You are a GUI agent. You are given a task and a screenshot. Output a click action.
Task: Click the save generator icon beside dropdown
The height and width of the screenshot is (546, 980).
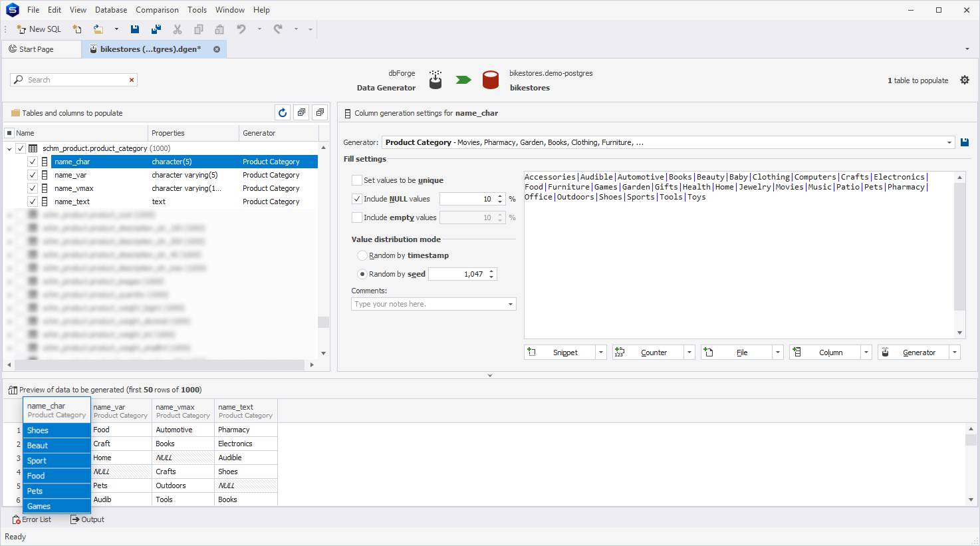[x=965, y=142]
